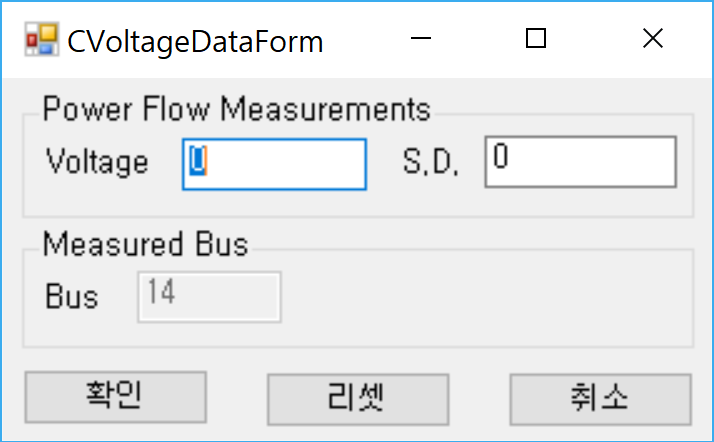Click blank area below the Voltage field
Viewport: 714px width, 442px height.
click(x=274, y=203)
